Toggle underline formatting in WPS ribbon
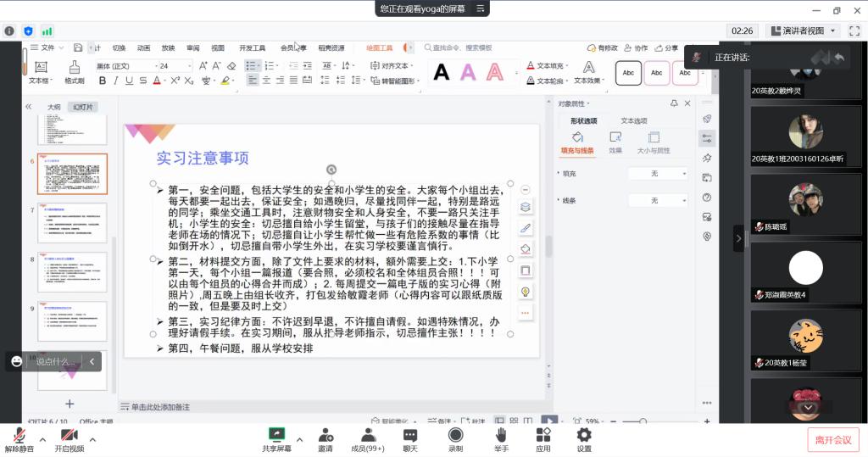 pyautogui.click(x=130, y=81)
